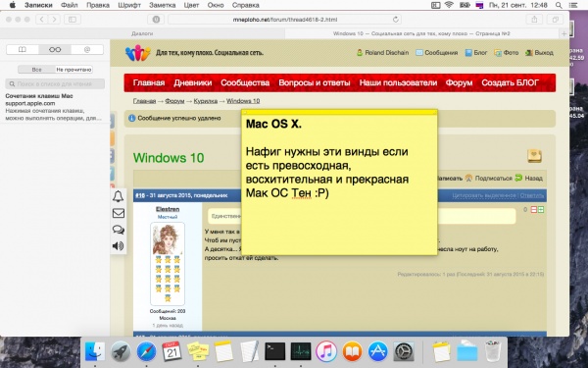Open App Store icon in Dock
The width and height of the screenshot is (588, 368).
(377, 351)
